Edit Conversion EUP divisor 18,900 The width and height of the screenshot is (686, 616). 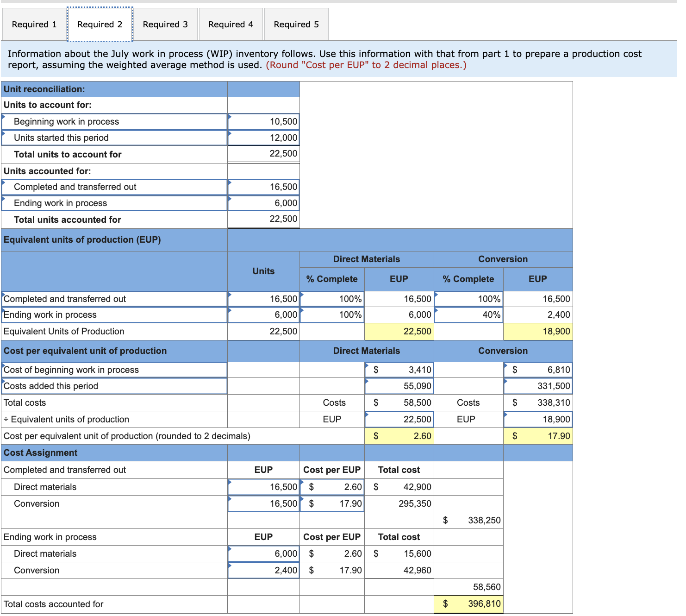(x=538, y=419)
